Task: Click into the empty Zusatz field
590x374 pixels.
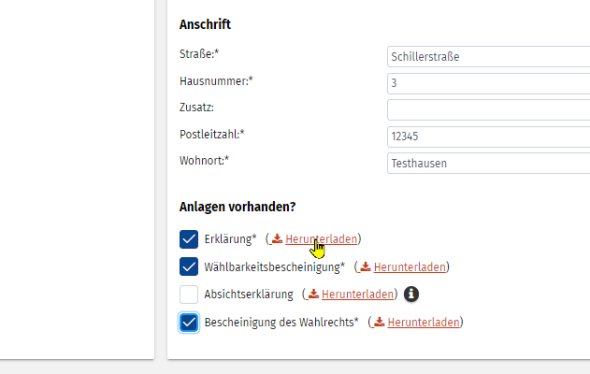Action: point(488,109)
